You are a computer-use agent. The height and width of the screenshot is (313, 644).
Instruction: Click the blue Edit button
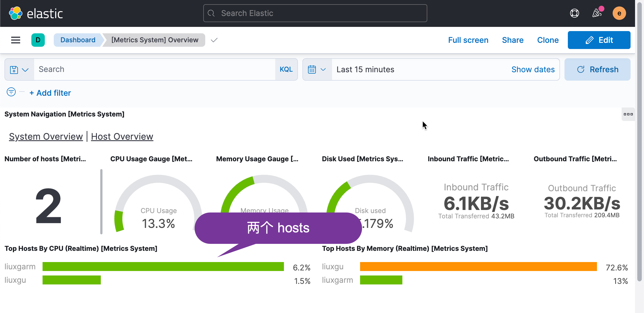pos(599,40)
